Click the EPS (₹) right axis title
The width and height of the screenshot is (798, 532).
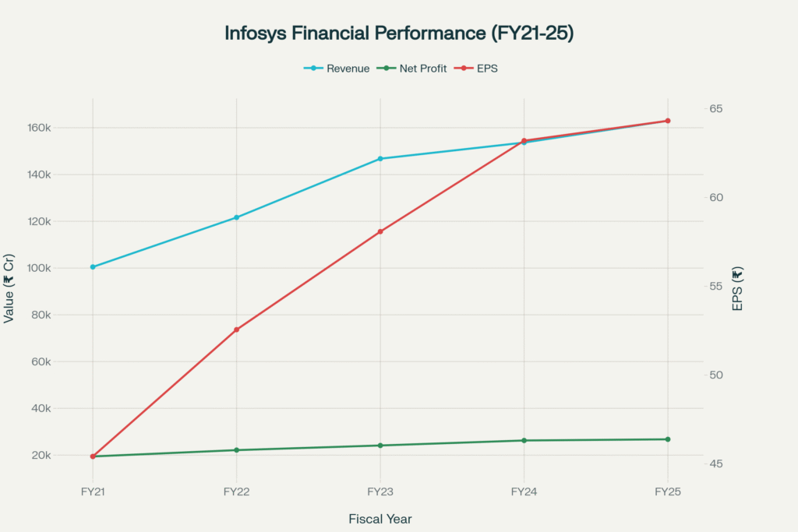pyautogui.click(x=737, y=288)
